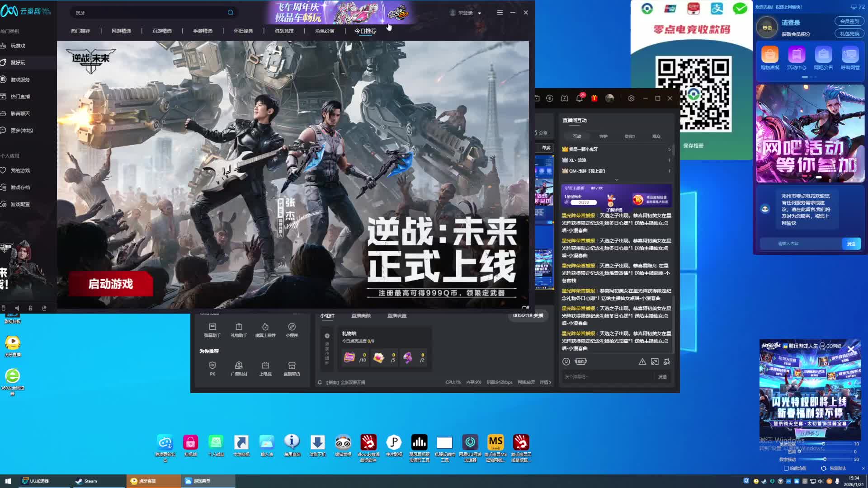Start PK battle mode
Screen dimensions: 868x488
click(212, 368)
